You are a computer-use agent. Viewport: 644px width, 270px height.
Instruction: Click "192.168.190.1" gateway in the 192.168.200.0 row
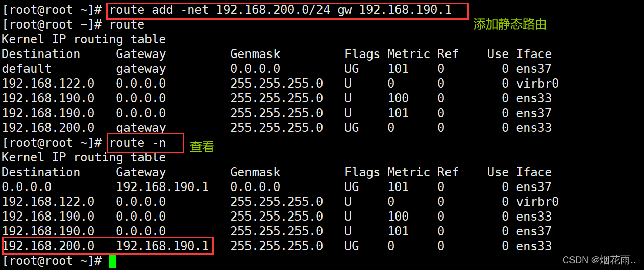[162, 246]
